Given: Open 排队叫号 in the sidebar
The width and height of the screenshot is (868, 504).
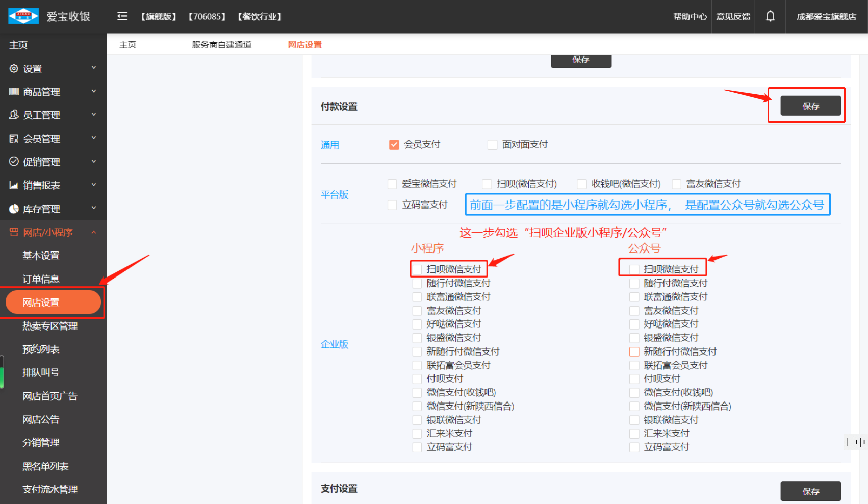Looking at the screenshot, I should [41, 373].
